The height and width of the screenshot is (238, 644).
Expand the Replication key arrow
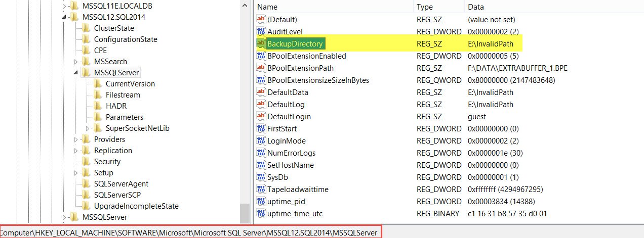76,151
